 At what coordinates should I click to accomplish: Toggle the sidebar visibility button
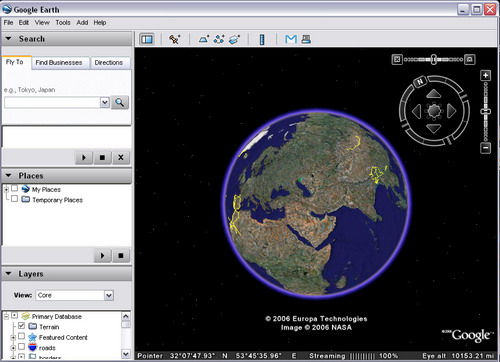pos(147,39)
